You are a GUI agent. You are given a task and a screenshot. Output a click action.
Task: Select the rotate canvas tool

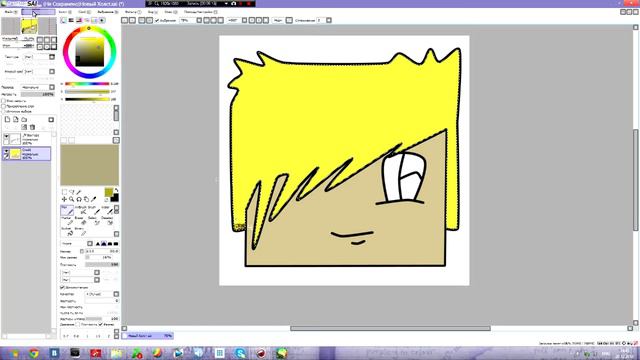79,199
